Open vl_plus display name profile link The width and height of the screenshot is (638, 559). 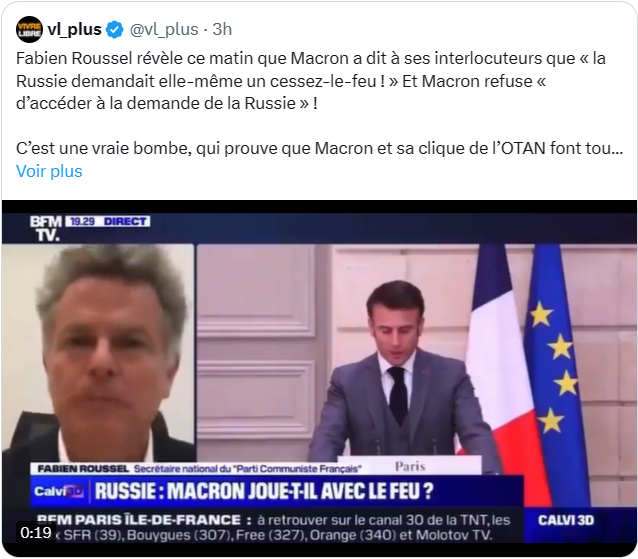[74, 29]
